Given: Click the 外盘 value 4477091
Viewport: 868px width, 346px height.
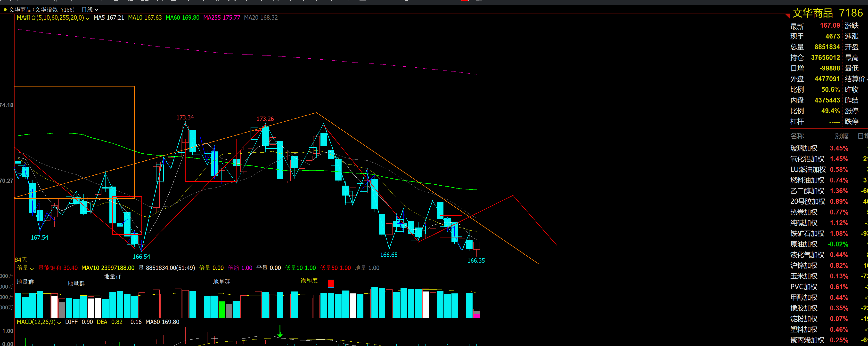Looking at the screenshot, I should click(x=827, y=79).
